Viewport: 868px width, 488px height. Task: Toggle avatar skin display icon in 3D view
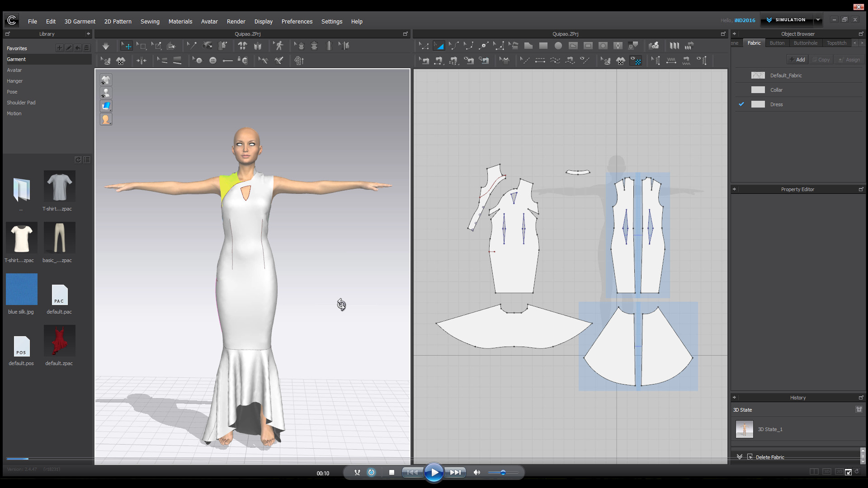(x=106, y=119)
